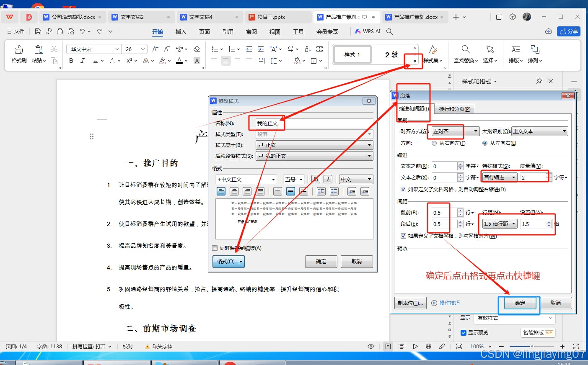Click the Format Painter (格式刷) icon

click(x=19, y=50)
